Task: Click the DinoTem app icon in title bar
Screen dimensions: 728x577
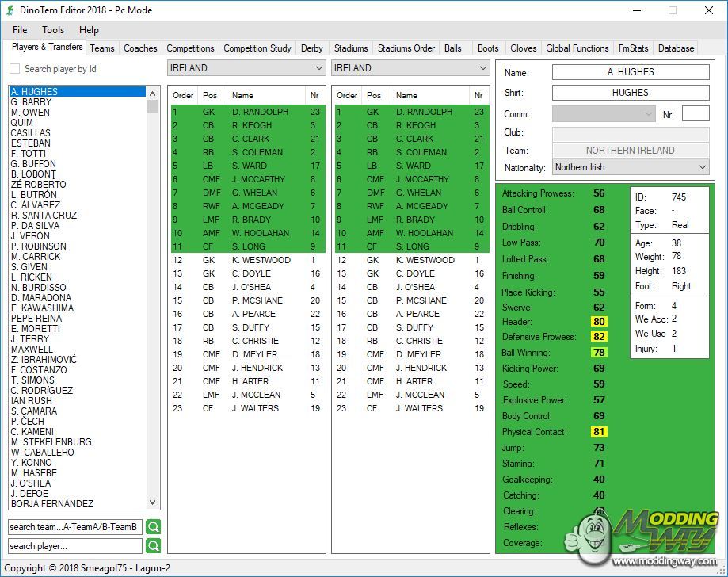Action: click(x=10, y=10)
